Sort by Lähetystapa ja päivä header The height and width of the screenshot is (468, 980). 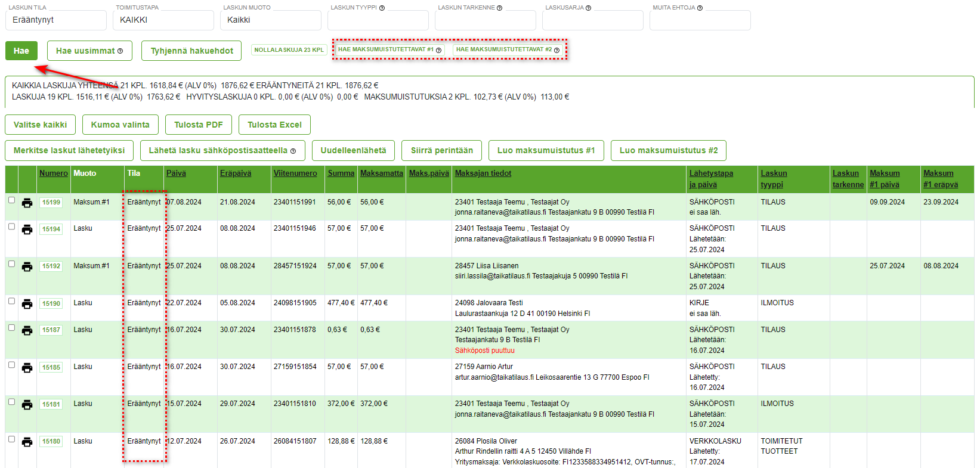pyautogui.click(x=711, y=179)
